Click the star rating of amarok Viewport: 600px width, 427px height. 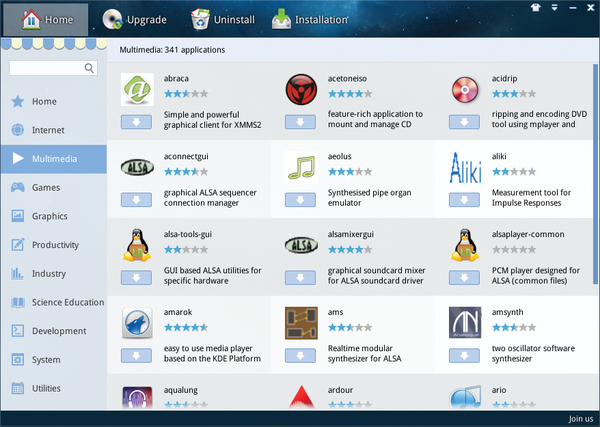coord(186,328)
